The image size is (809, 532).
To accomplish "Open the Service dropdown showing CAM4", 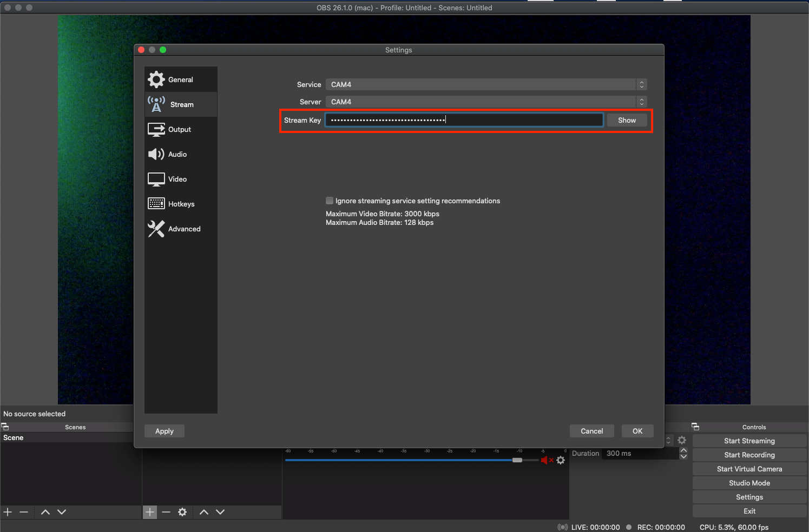I will point(485,85).
